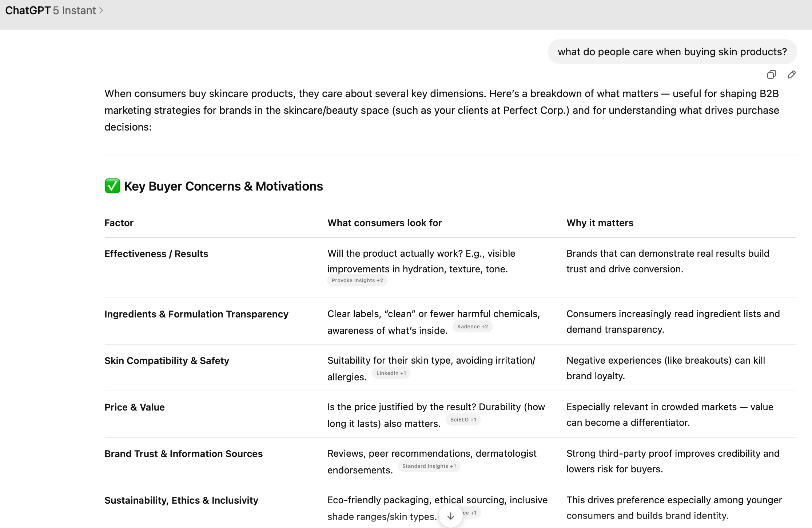Open the SciELO +1 citation chip
This screenshot has height=528, width=812.
463,420
